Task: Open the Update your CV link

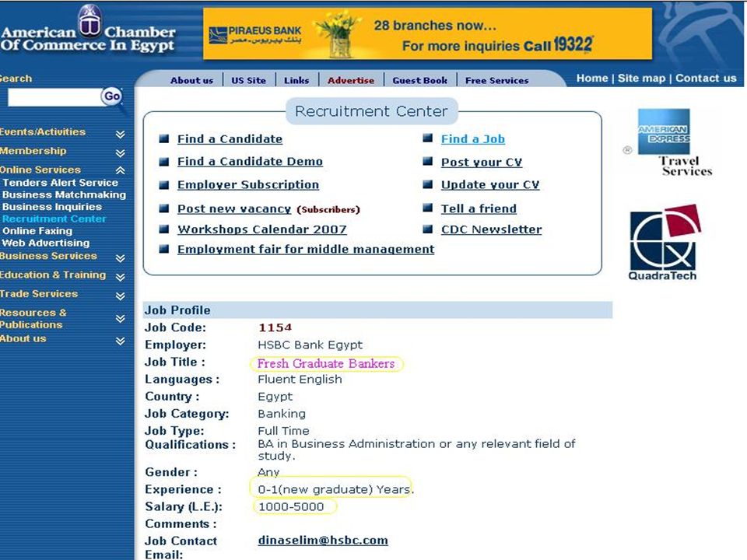Action: coord(489,185)
